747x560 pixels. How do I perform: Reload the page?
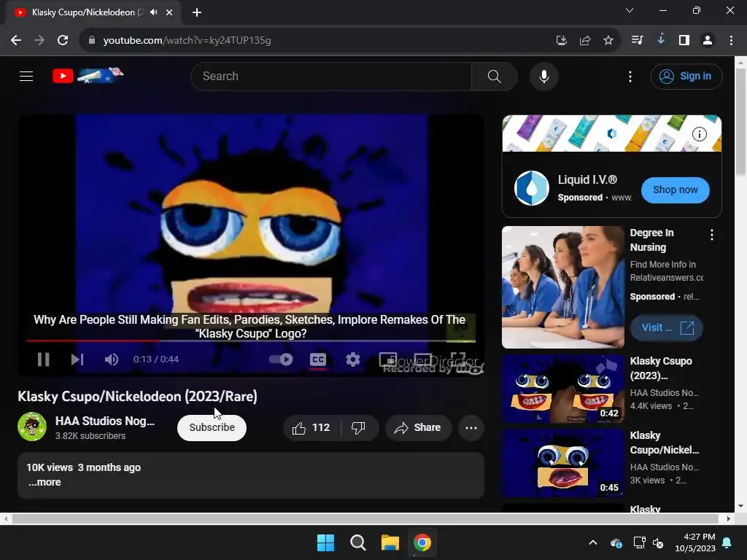pos(63,41)
